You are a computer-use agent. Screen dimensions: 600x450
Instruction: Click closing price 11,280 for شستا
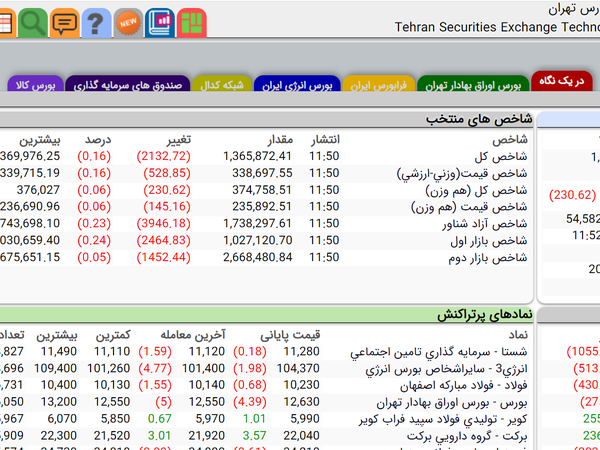302,351
